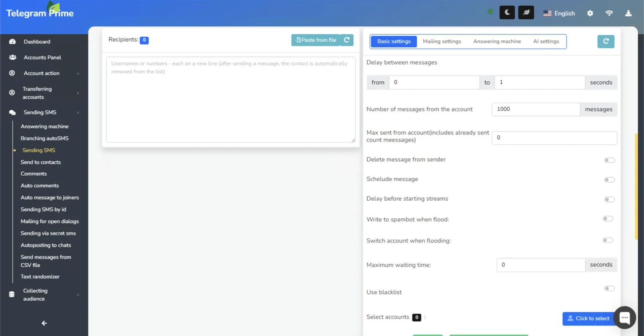Image resolution: width=644 pixels, height=336 pixels.
Task: Enable the Use blacklist option
Action: click(609, 288)
